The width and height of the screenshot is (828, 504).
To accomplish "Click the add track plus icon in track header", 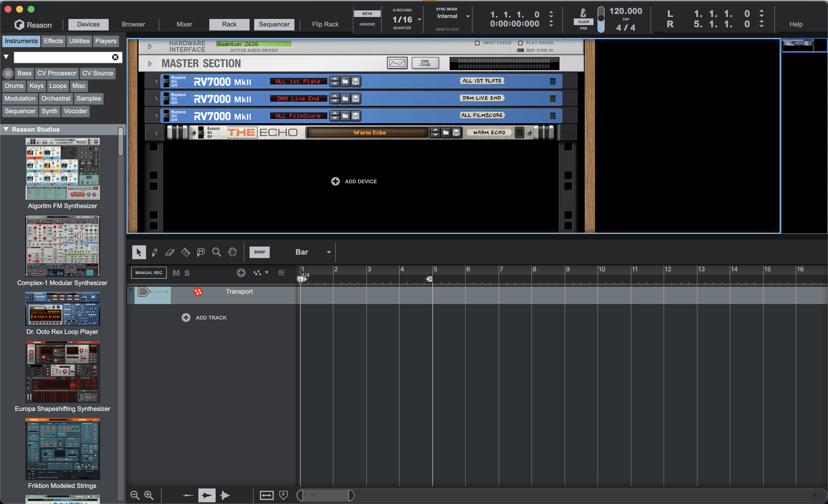I will point(241,273).
